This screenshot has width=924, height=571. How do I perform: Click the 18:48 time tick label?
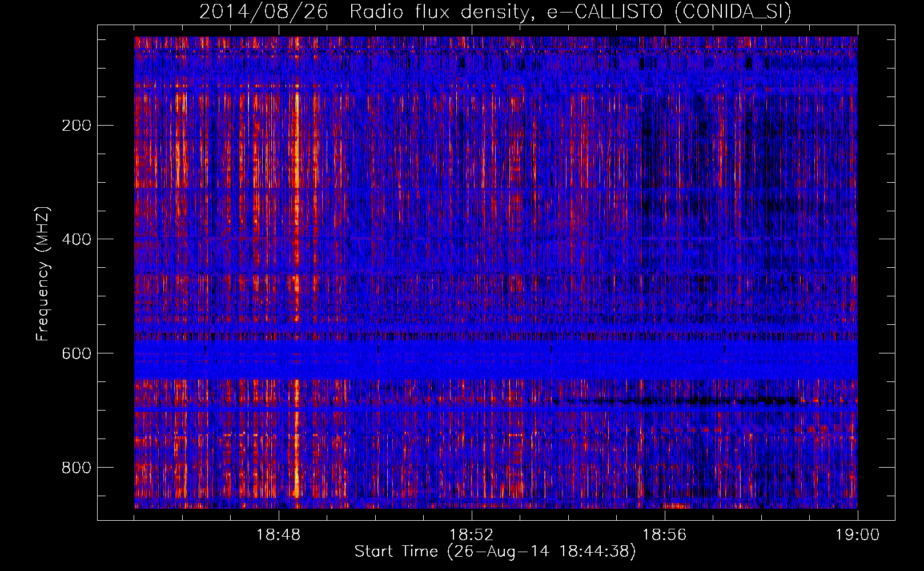pos(279,535)
